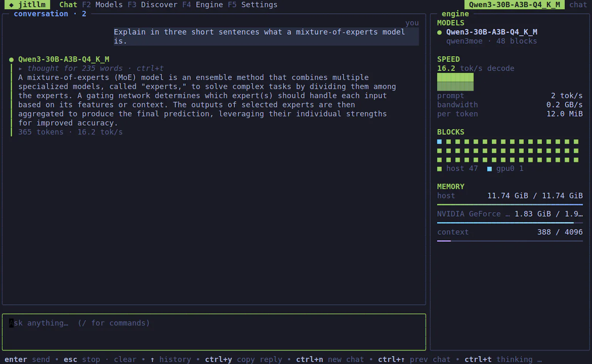Click the 'clear' hint in the footer
Viewport: 592px width, 364px height.
point(125,360)
